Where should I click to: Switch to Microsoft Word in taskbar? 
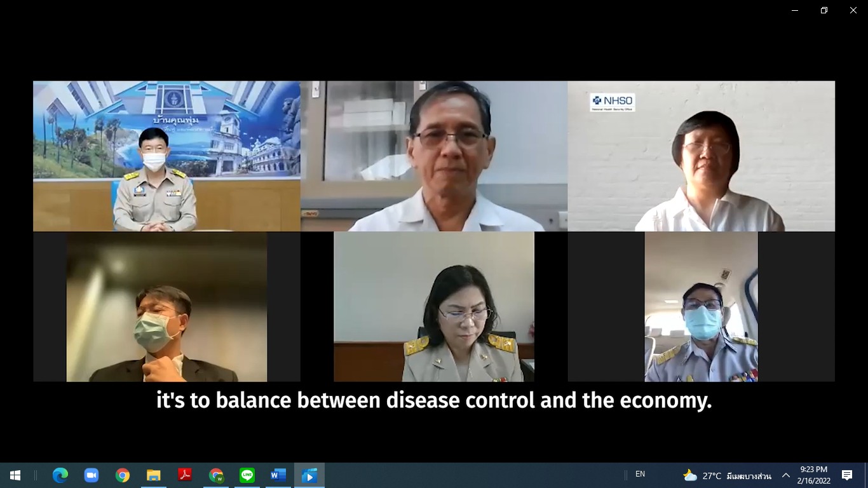pyautogui.click(x=278, y=475)
